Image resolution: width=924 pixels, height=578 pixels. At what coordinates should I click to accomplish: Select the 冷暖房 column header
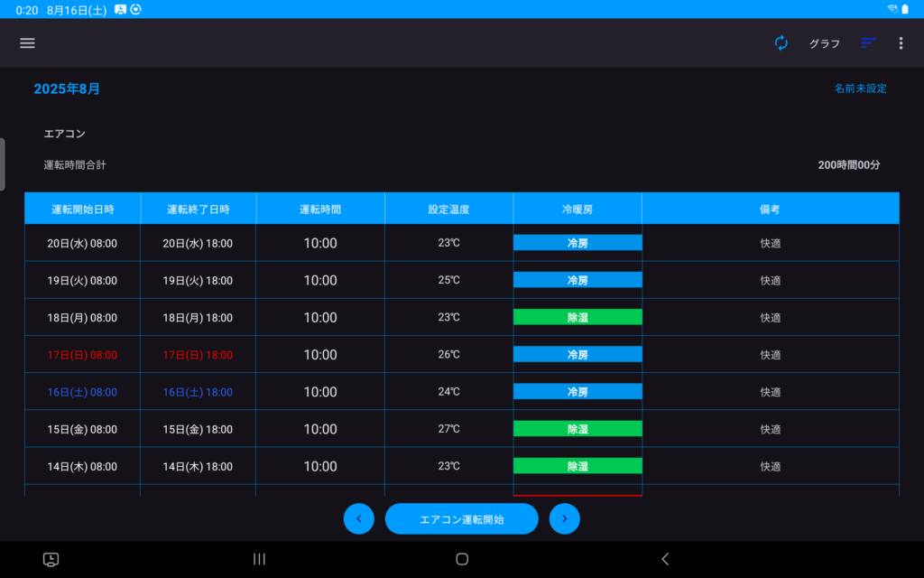577,209
